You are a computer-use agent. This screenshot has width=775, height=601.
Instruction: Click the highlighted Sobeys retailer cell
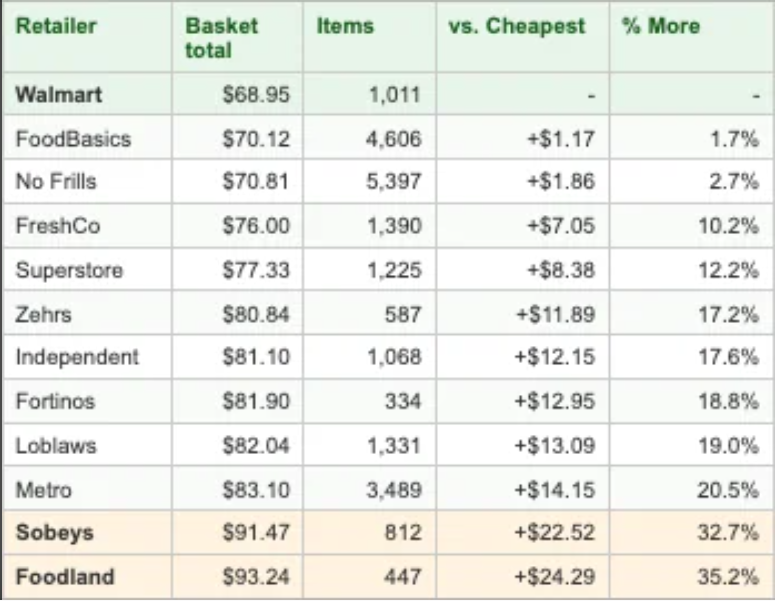coord(54,533)
